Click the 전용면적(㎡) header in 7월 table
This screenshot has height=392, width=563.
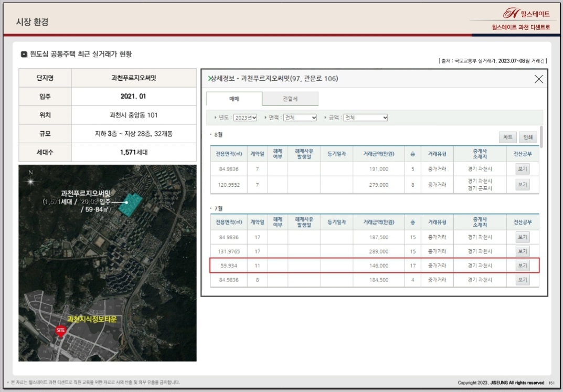[229, 222]
